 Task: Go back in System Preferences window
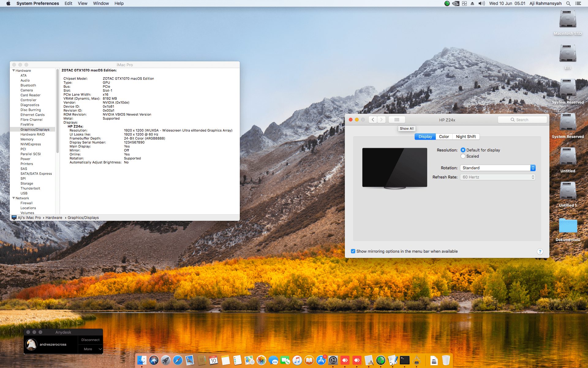(x=373, y=120)
